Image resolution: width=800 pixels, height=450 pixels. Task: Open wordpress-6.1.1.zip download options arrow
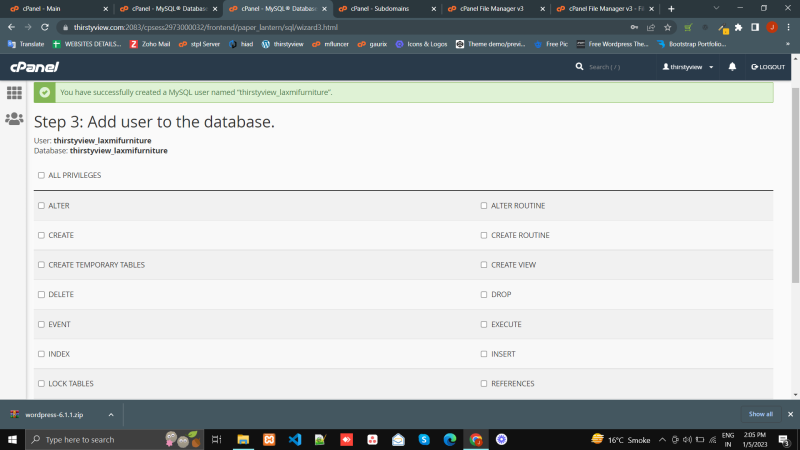point(110,414)
